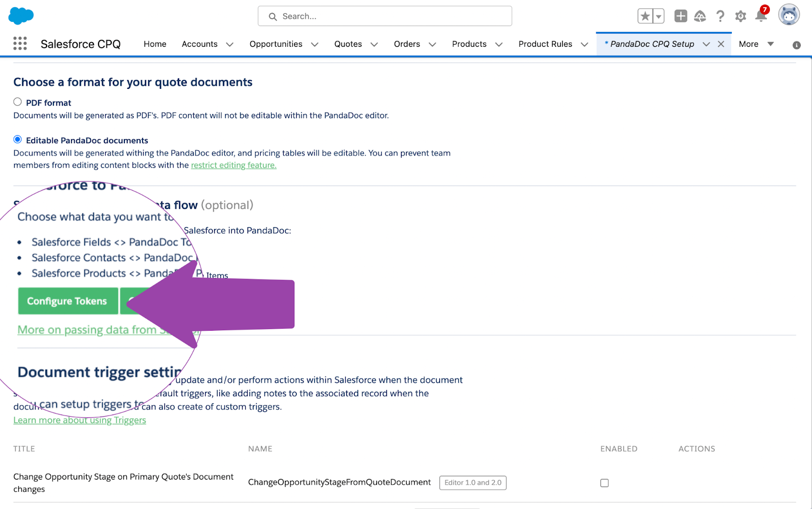Viewport: 812px width, 509px height.
Task: Select the PDF format radio button
Action: pos(18,102)
